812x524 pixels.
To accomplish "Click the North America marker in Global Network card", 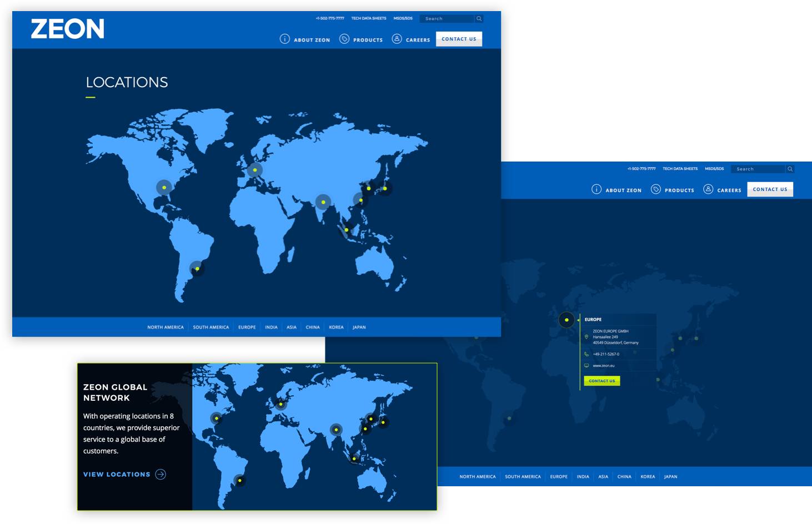I will [217, 418].
